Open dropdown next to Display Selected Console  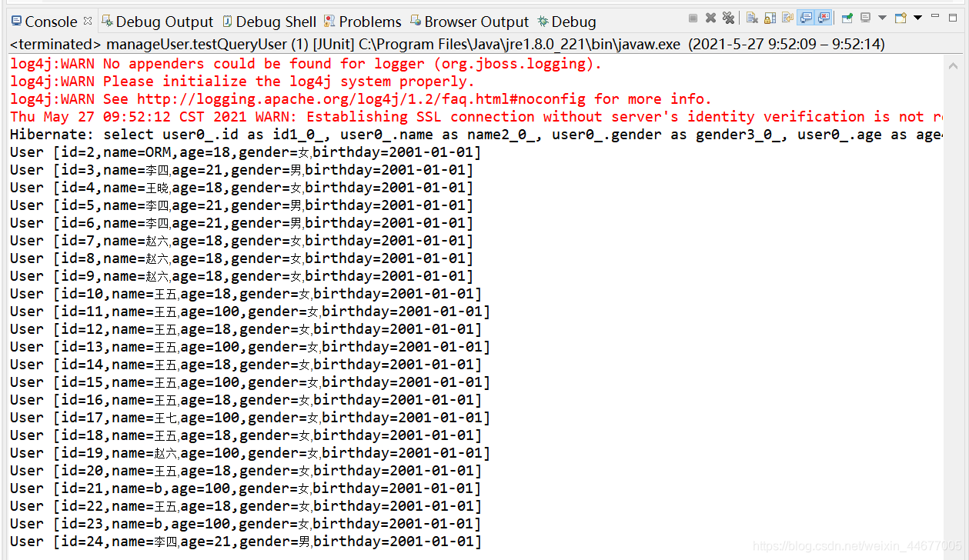click(882, 18)
